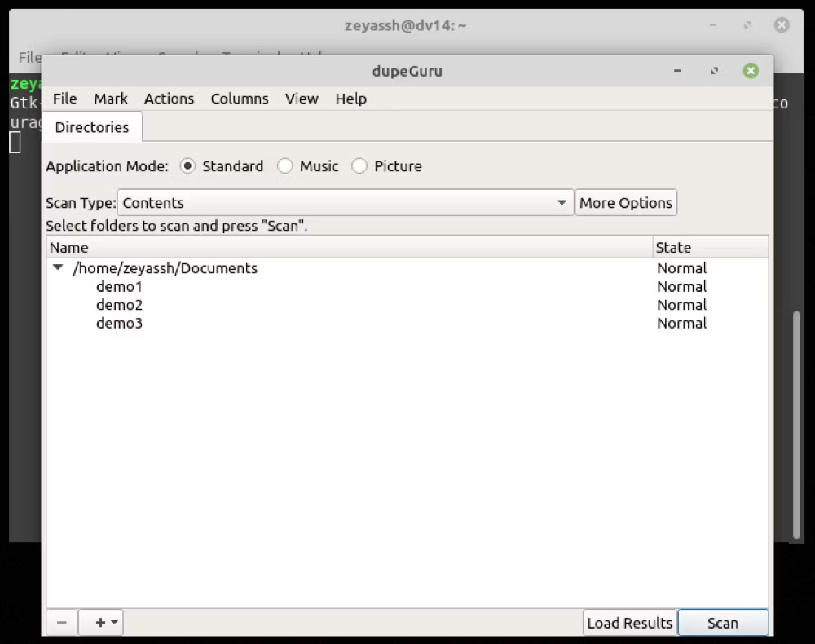
Task: Click the minus remove-folder button
Action: click(x=62, y=623)
